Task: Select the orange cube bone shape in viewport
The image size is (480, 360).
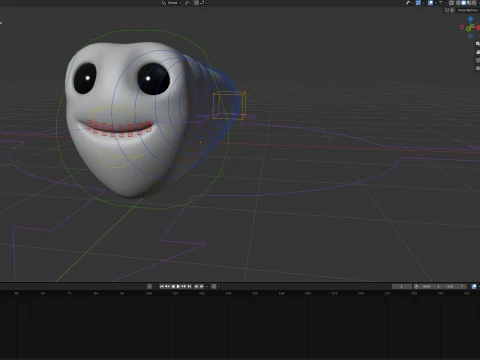Action: pos(229,105)
